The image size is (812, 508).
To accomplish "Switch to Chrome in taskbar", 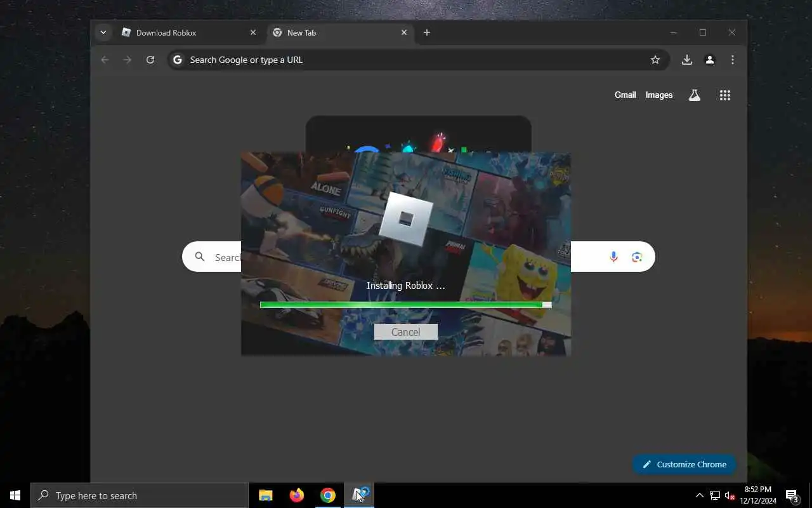I will [x=327, y=495].
